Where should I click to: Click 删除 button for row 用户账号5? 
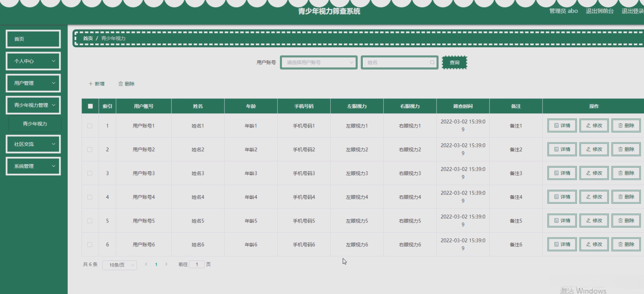click(x=626, y=221)
